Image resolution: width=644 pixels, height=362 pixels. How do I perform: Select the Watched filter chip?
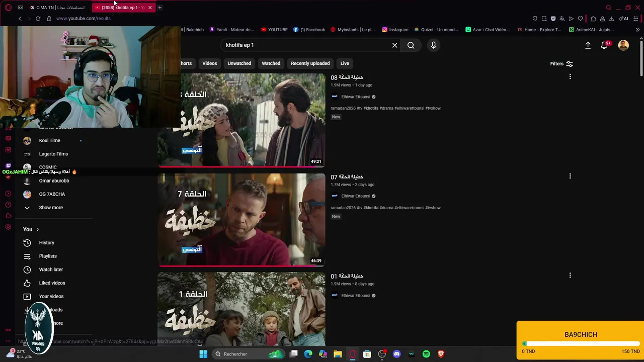coord(271,63)
